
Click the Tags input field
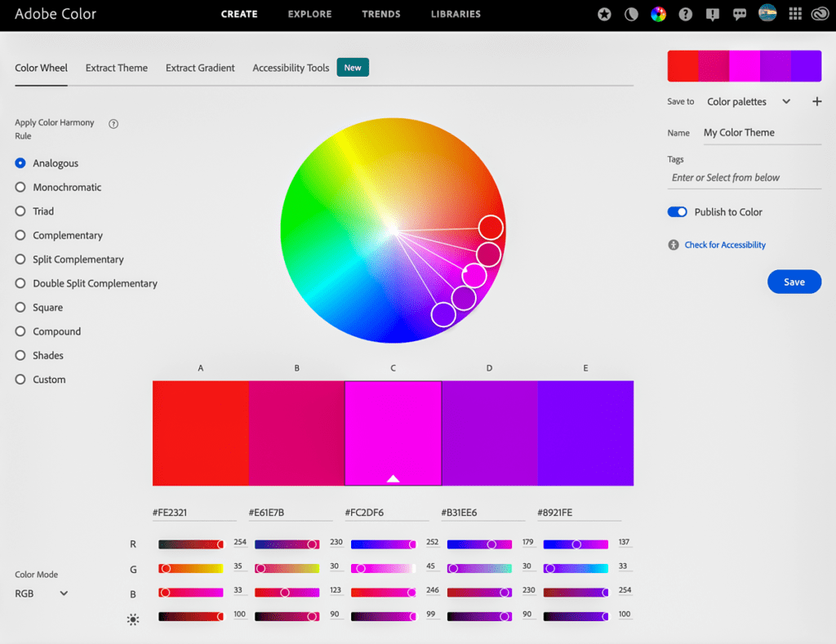(745, 177)
